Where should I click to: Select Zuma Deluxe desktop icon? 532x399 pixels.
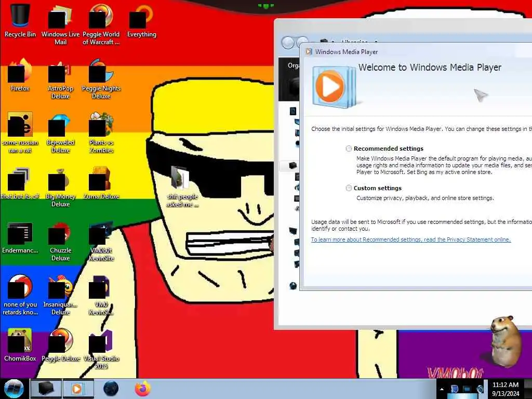[x=101, y=183]
